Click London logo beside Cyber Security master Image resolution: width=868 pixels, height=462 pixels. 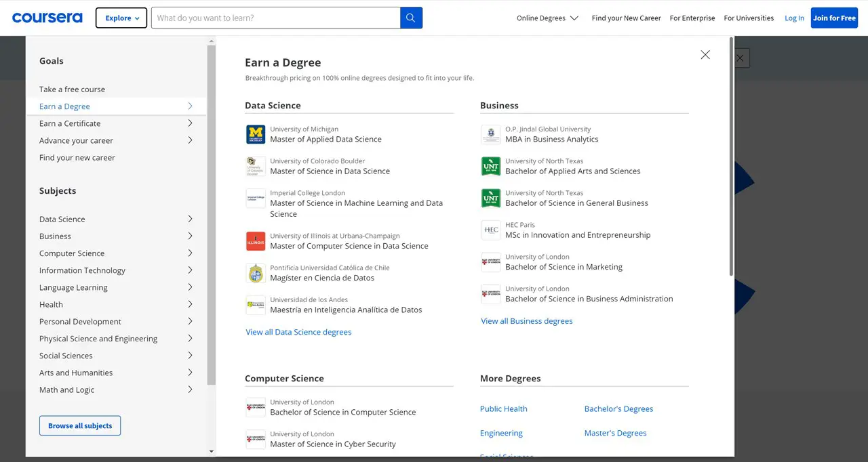(x=256, y=439)
